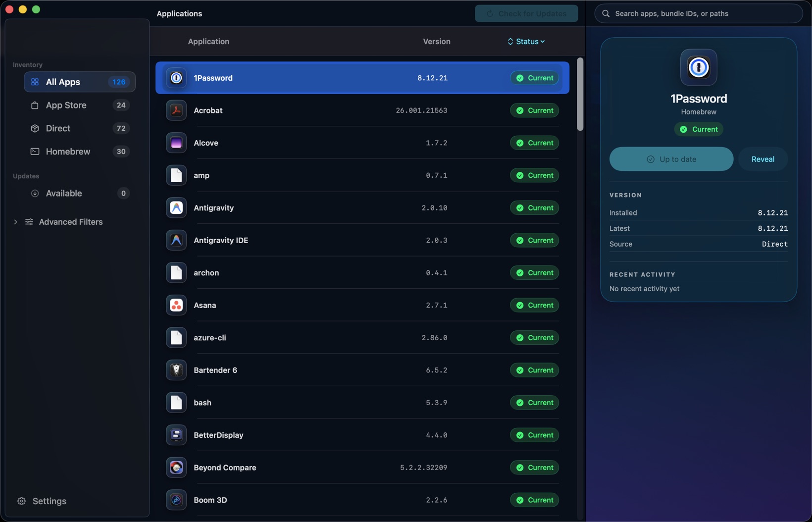812x522 pixels.
Task: Click the Homebrew terminal icon in the sidebar
Action: tap(35, 152)
